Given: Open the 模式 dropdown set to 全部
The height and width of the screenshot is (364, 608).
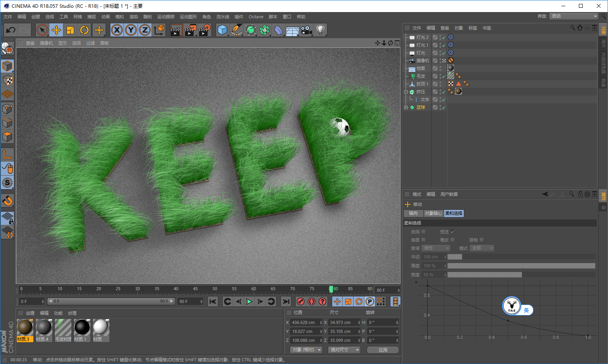Looking at the screenshot, I should point(482,248).
